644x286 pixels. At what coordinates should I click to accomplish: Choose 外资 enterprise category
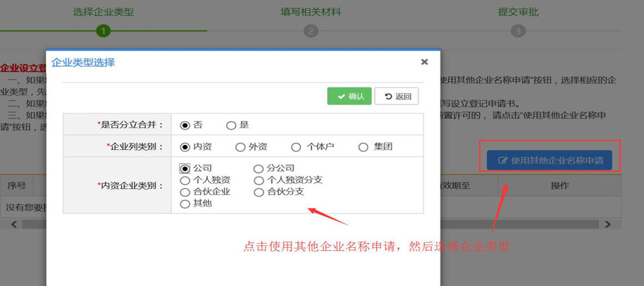pos(241,147)
